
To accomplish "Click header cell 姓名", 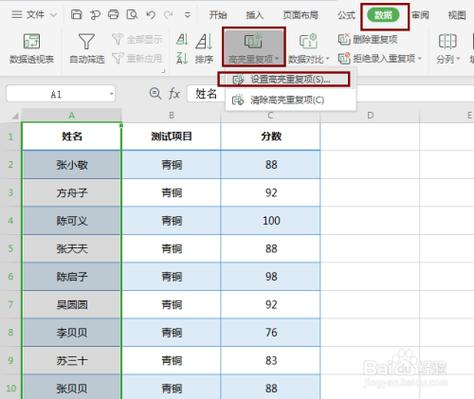I will pos(71,136).
